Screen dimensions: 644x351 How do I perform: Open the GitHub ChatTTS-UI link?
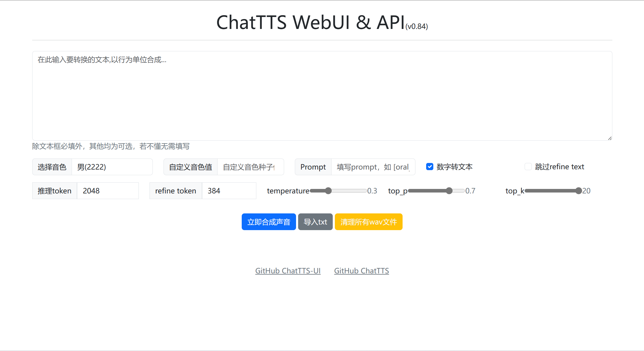(288, 271)
